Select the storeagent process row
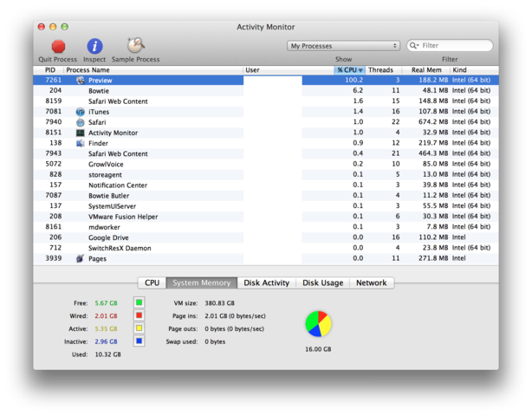This screenshot has height=416, width=532. click(x=266, y=175)
